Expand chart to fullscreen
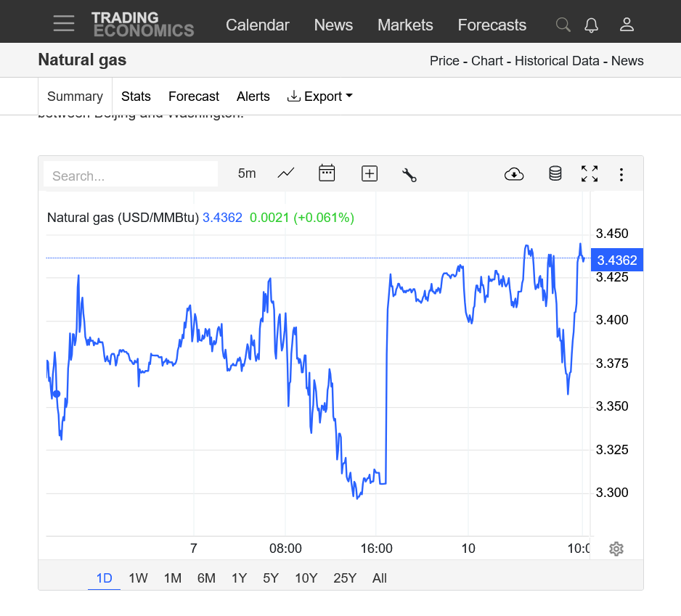This screenshot has height=616, width=681. [590, 173]
